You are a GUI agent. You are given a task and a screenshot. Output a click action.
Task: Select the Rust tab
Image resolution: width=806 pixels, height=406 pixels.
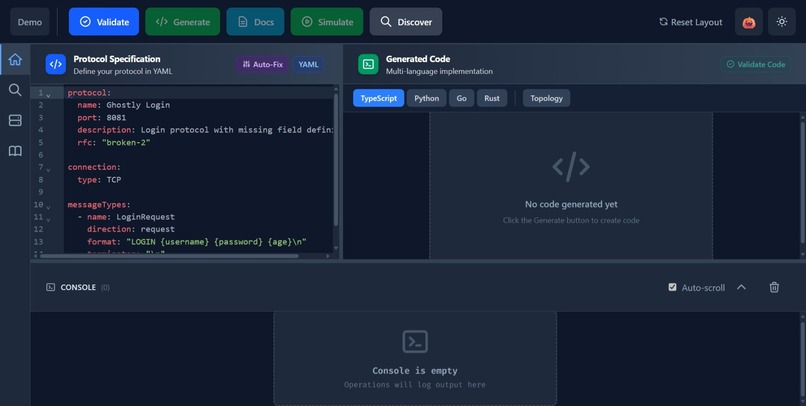point(492,98)
